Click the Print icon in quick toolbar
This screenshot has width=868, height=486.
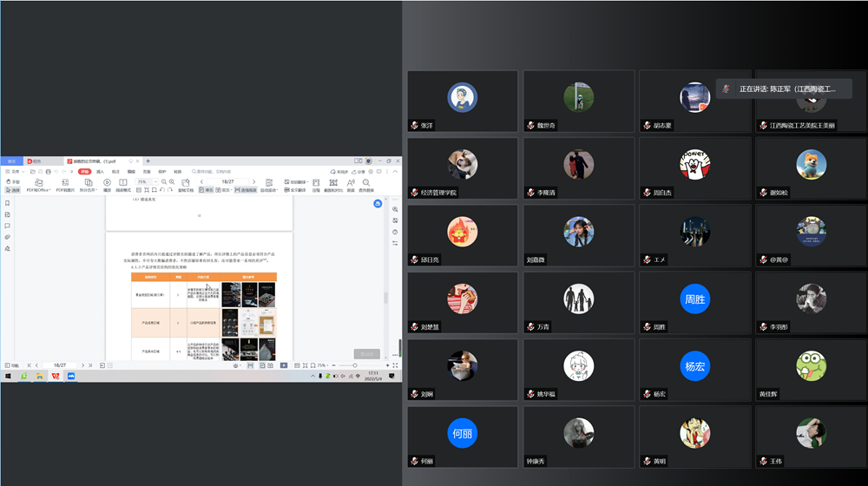(48, 172)
